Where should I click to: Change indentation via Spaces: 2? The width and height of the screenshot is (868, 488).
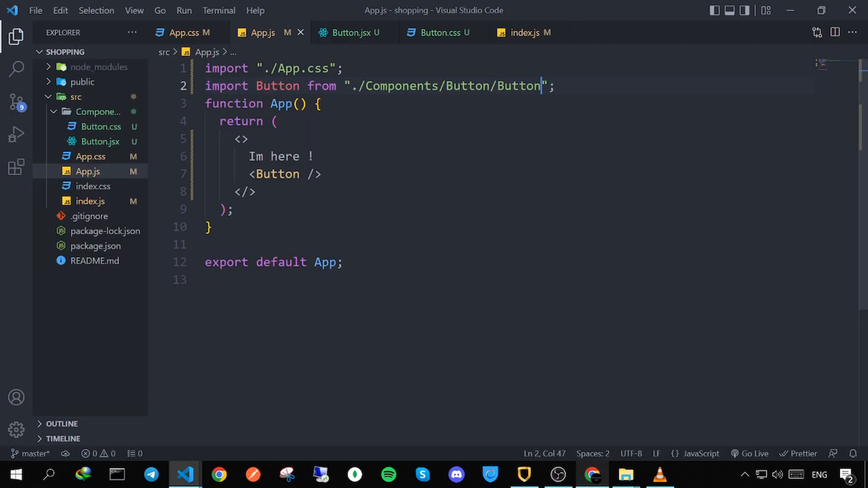593,453
